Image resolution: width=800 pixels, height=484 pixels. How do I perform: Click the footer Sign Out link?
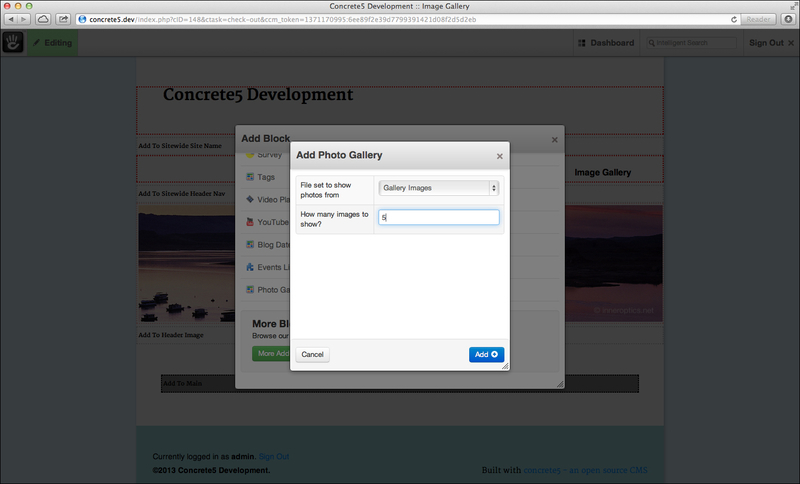coord(273,456)
